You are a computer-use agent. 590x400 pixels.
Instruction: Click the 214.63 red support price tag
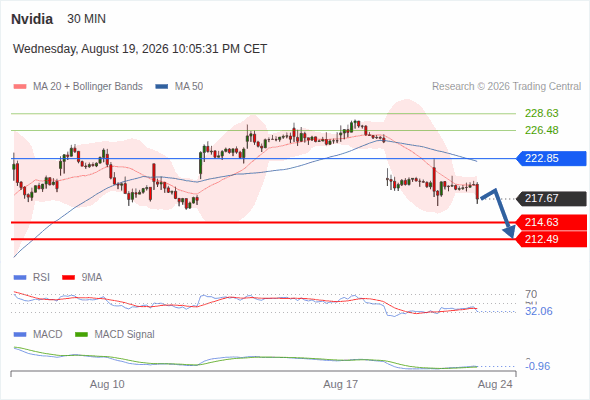(x=551, y=222)
